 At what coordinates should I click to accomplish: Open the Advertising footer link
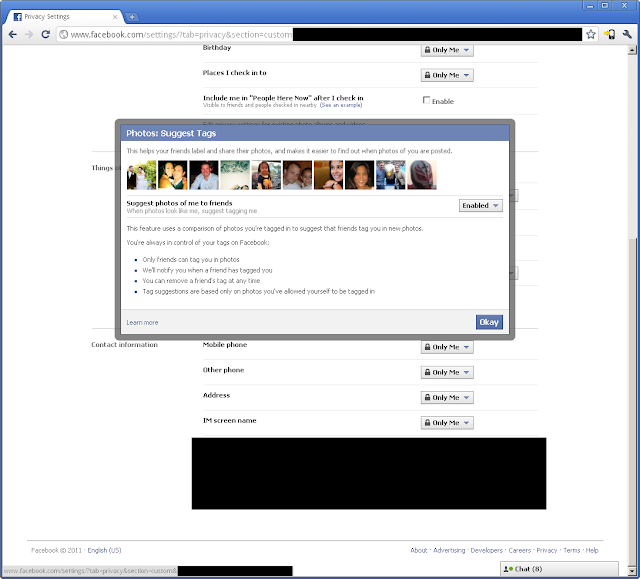click(449, 550)
